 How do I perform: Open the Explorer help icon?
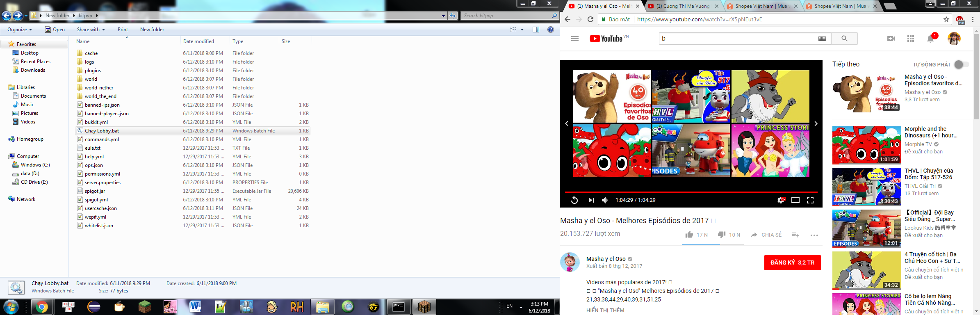pyautogui.click(x=551, y=30)
